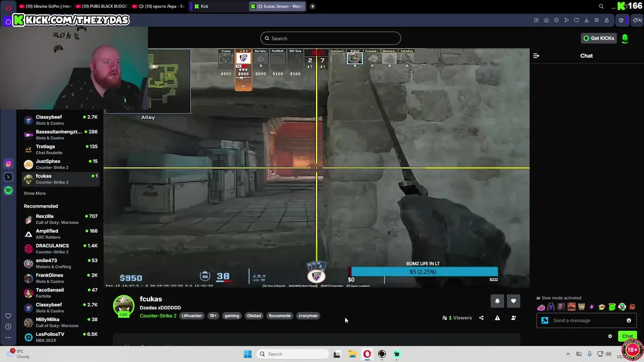Screen dimensions: 644x362
Task: Open Opera easy setup sliders icon
Action: [x=597, y=20]
